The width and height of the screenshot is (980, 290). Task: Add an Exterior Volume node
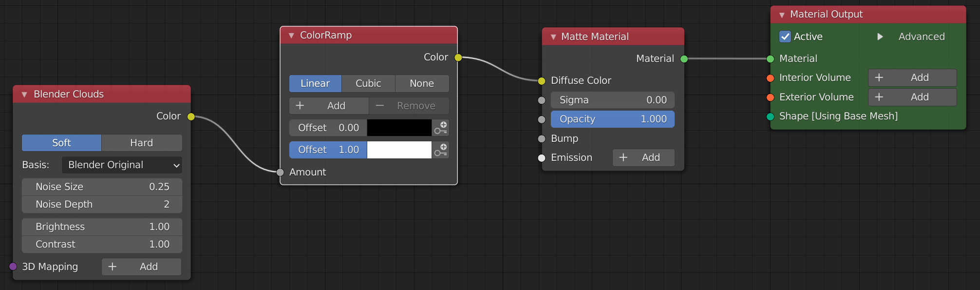[912, 97]
